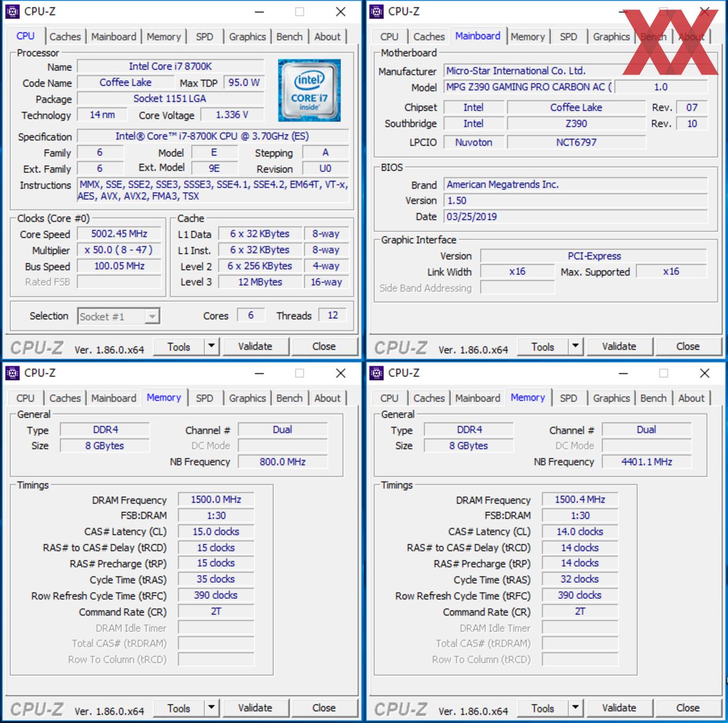728x723 pixels.
Task: Open the Socket #1 selection combo box
Action: pos(119,317)
